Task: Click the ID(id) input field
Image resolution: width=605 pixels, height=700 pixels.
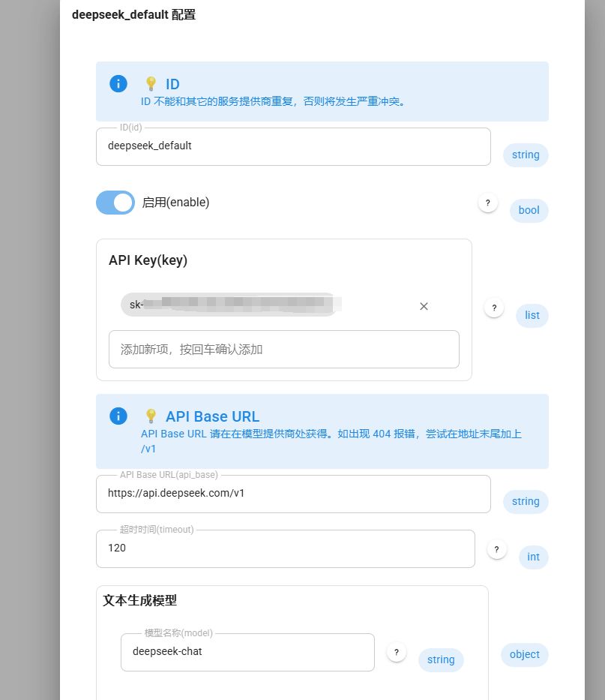Action: pyautogui.click(x=293, y=146)
